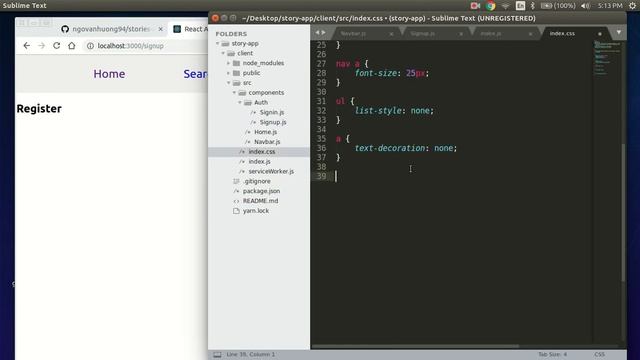Open the Bluetooth indicator
Screen dimensions: 640x360
click(x=532, y=6)
